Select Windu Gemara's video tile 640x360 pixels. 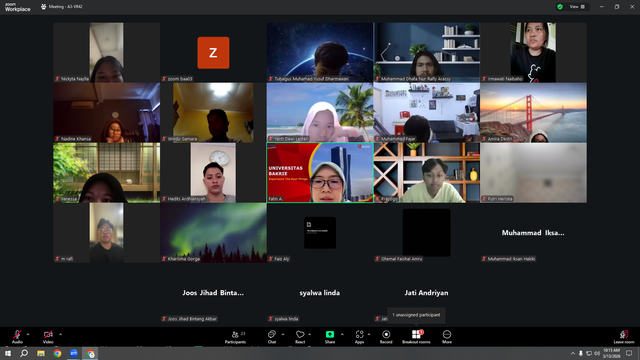(x=213, y=112)
